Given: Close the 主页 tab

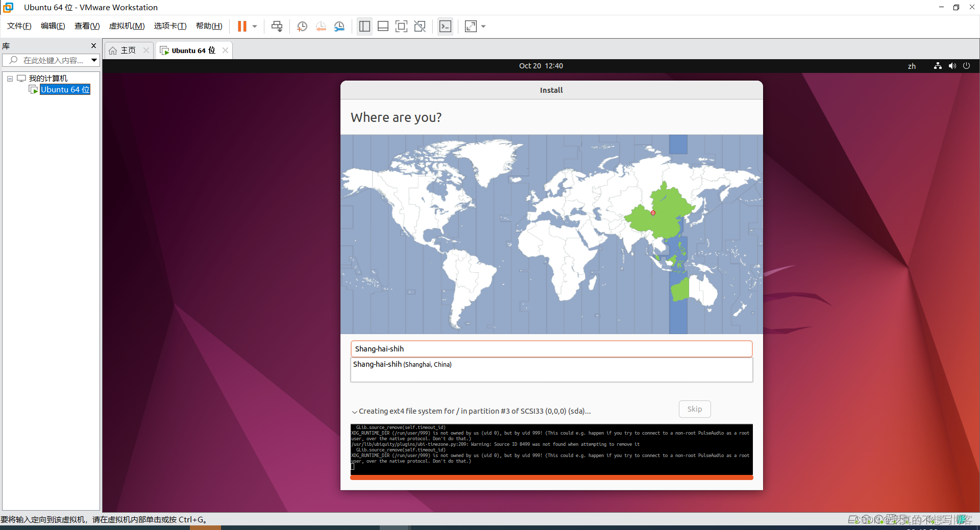Looking at the screenshot, I should (x=146, y=50).
